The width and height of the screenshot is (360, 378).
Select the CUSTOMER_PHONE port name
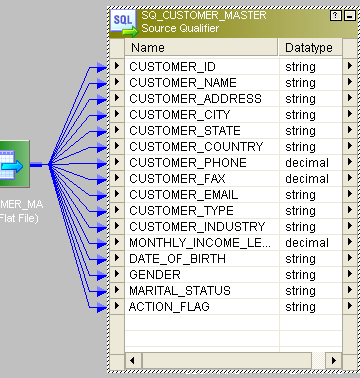(x=188, y=163)
